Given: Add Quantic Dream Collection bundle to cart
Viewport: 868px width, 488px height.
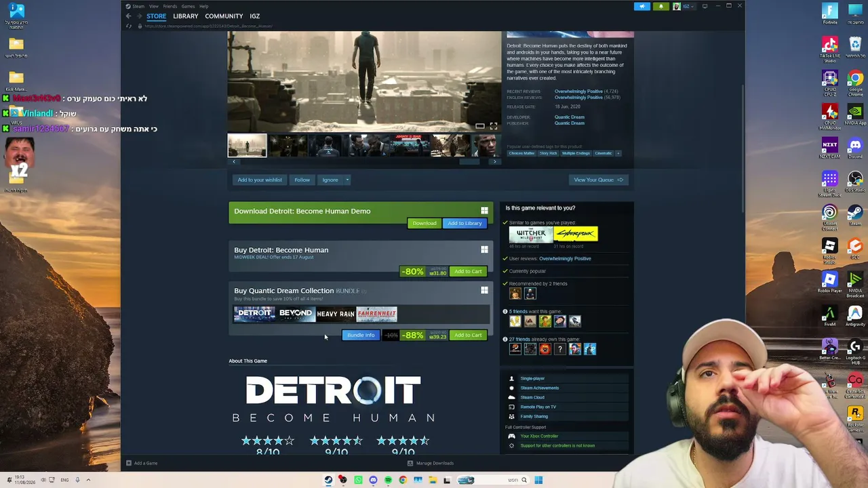Looking at the screenshot, I should pyautogui.click(x=468, y=335).
